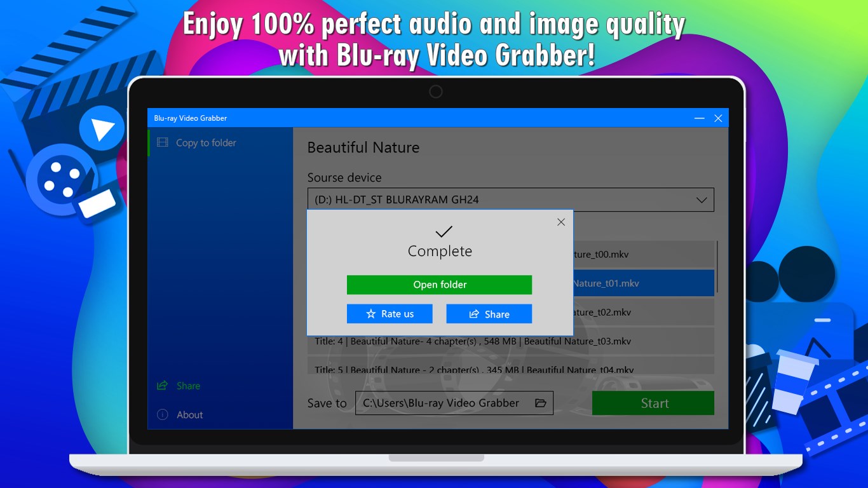Click the Save to path field
This screenshot has height=488, width=868.
[454, 403]
